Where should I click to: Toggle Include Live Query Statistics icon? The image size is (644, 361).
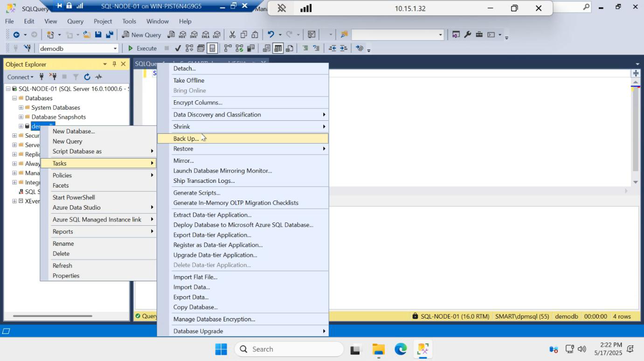coord(239,48)
